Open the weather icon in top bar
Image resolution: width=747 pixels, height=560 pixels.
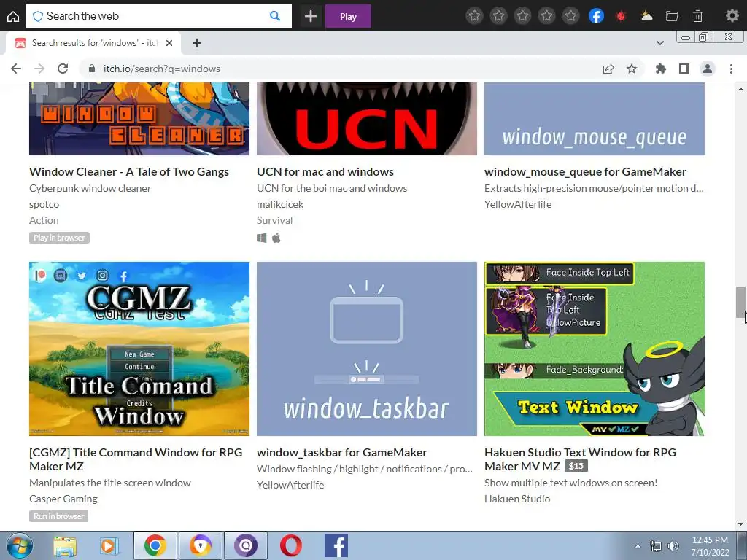[646, 16]
